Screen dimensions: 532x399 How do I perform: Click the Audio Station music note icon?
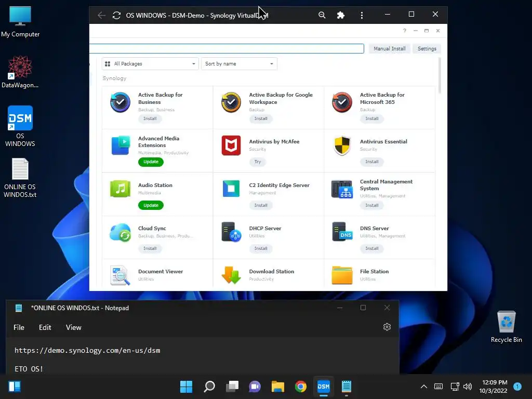point(120,189)
